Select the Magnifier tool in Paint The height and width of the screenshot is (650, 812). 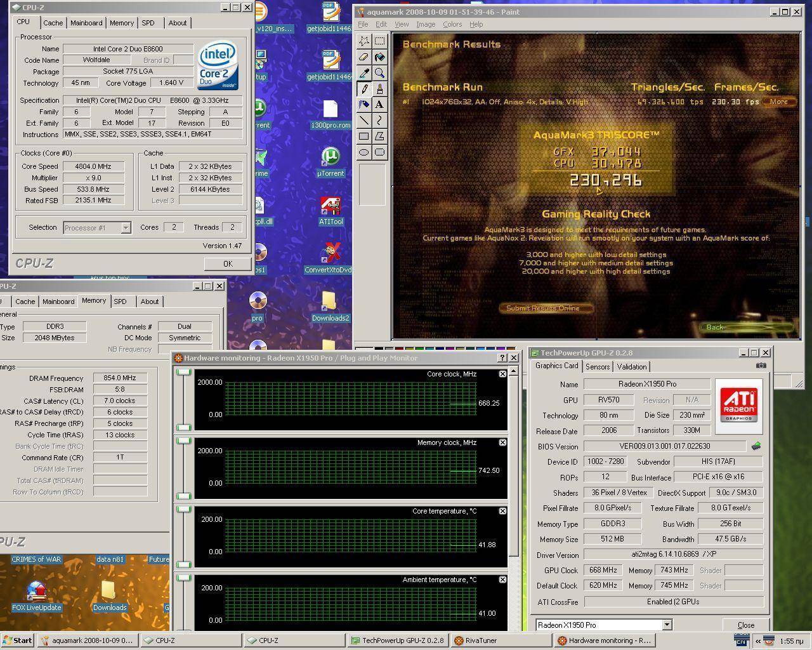379,73
